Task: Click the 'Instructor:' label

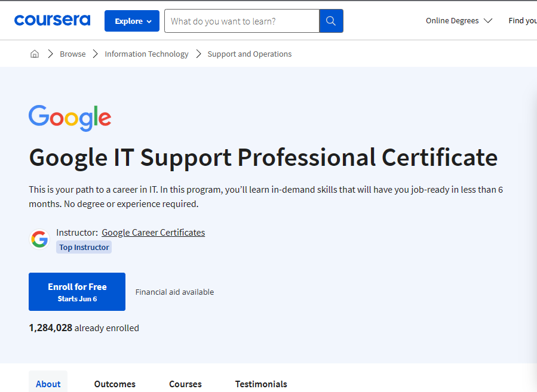Action: tap(77, 233)
